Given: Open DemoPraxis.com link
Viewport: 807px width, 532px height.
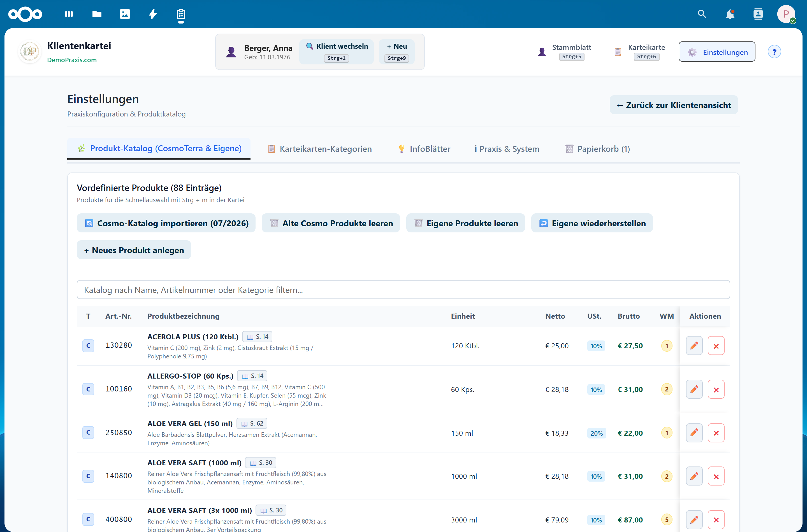Looking at the screenshot, I should 72,60.
